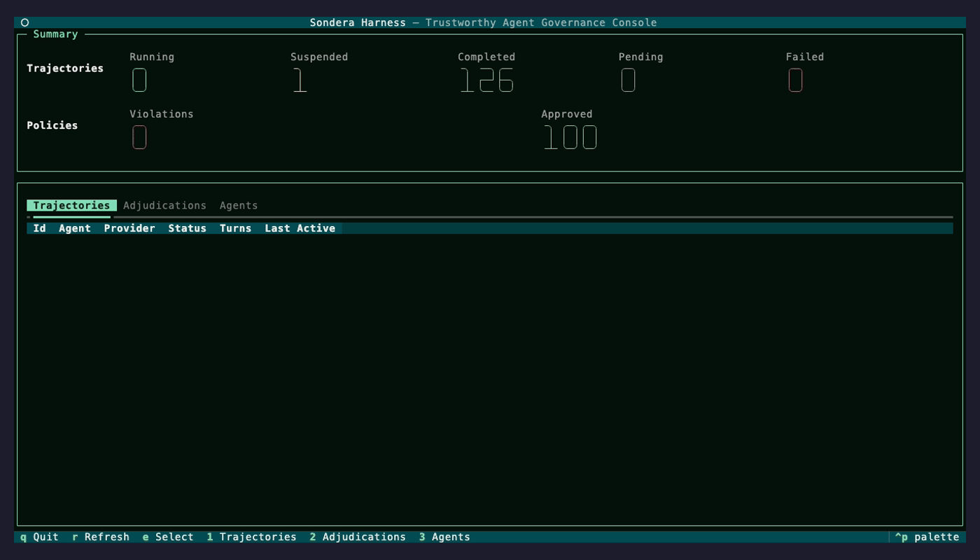This screenshot has height=560, width=980.
Task: Click the '3 Agents' footer shortcut
Action: pyautogui.click(x=444, y=537)
